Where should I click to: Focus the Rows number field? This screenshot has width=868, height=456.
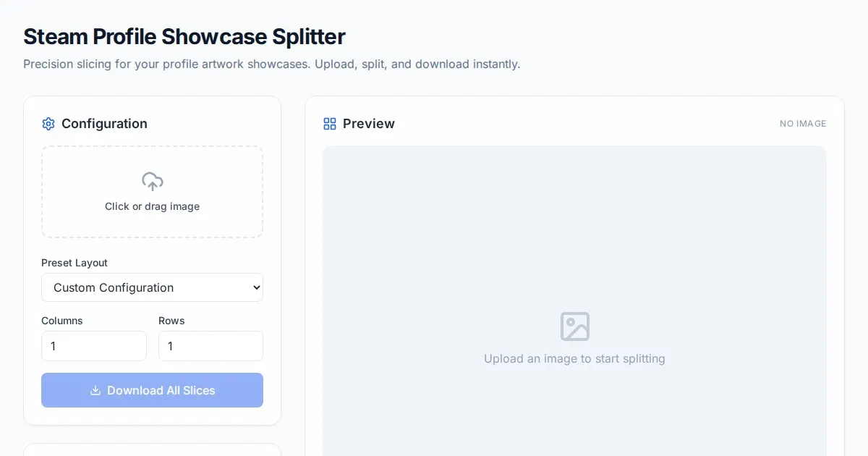point(210,346)
